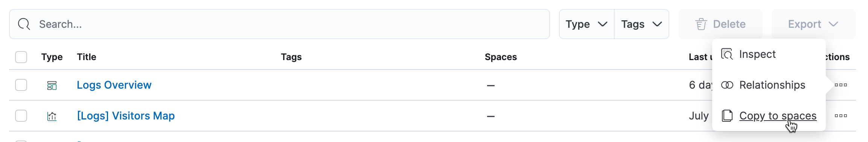Check the box for Logs Overview
Image resolution: width=868 pixels, height=142 pixels.
tap(21, 85)
